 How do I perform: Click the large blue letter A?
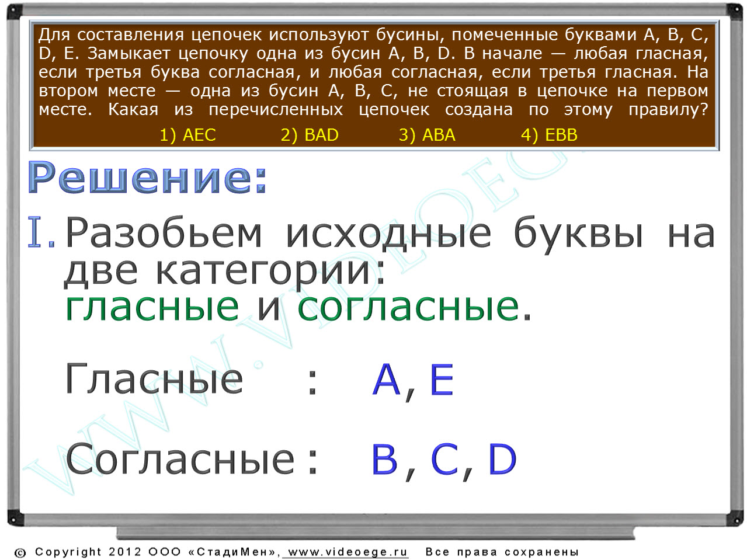point(386,380)
